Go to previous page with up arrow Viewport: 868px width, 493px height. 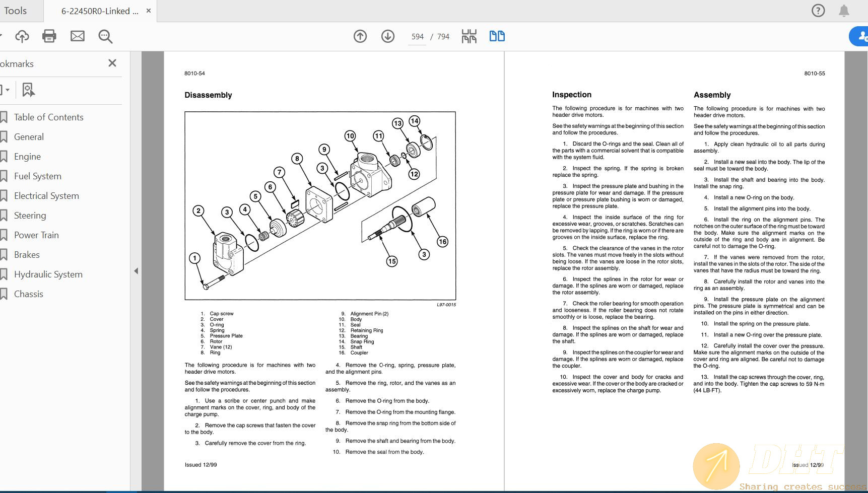point(360,36)
